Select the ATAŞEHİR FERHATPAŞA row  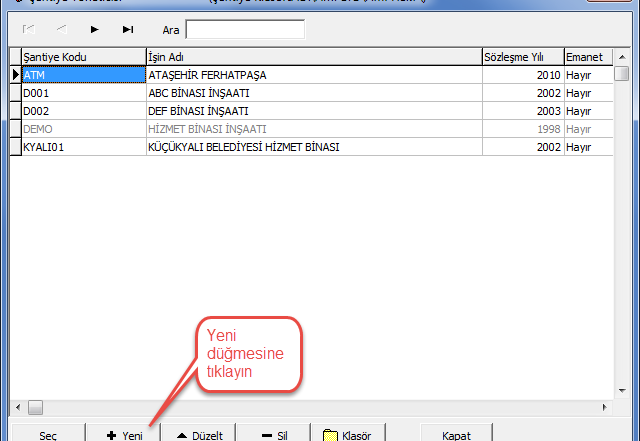point(312,75)
